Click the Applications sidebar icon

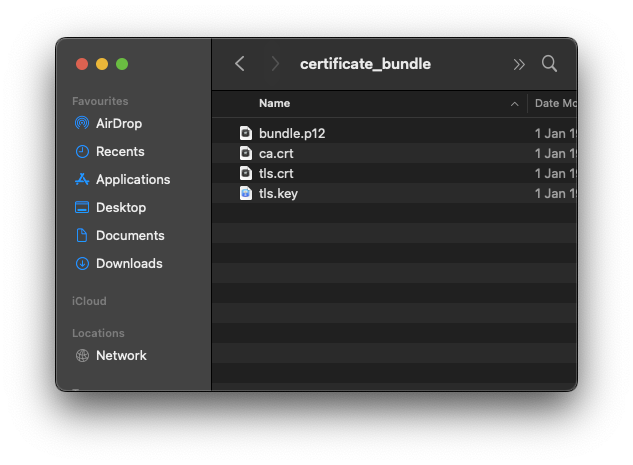pyautogui.click(x=82, y=179)
